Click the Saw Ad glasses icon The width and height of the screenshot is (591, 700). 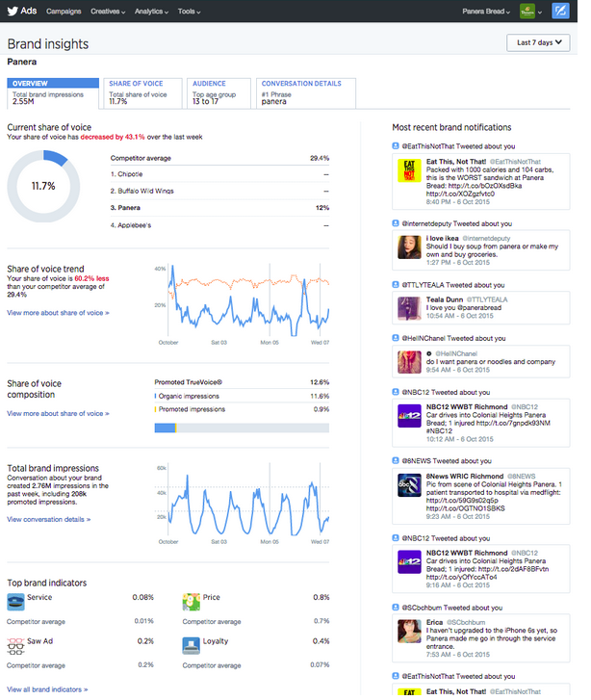click(x=15, y=646)
